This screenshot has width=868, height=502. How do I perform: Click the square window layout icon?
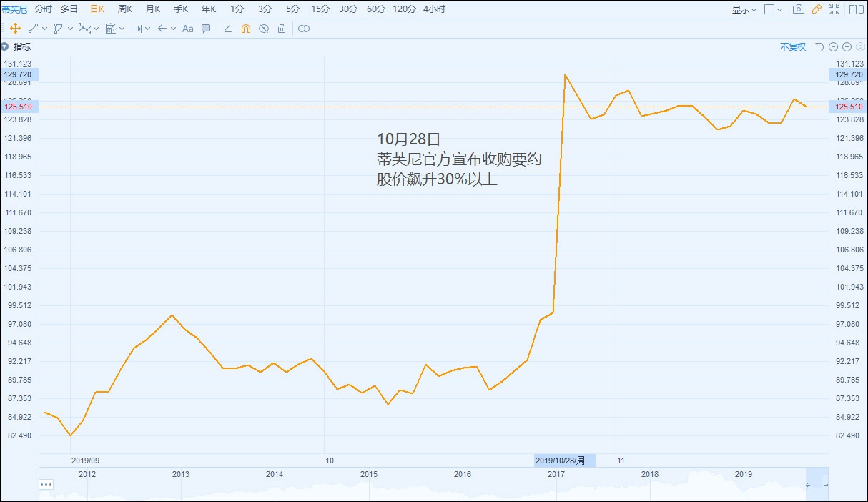click(769, 9)
